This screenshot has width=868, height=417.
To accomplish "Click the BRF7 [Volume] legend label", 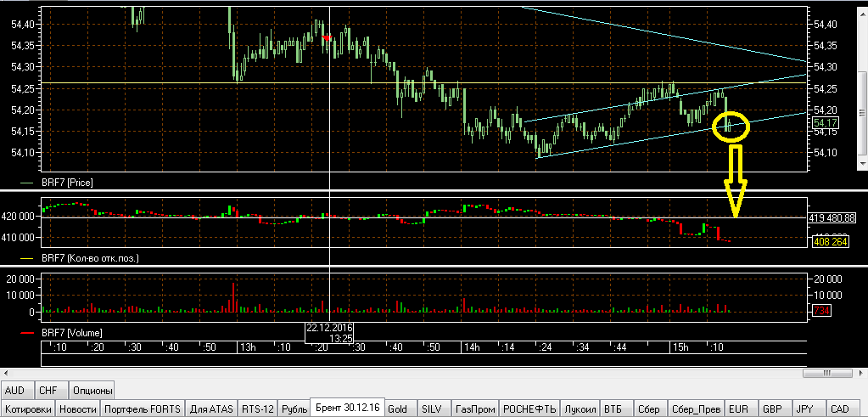I will click(71, 333).
